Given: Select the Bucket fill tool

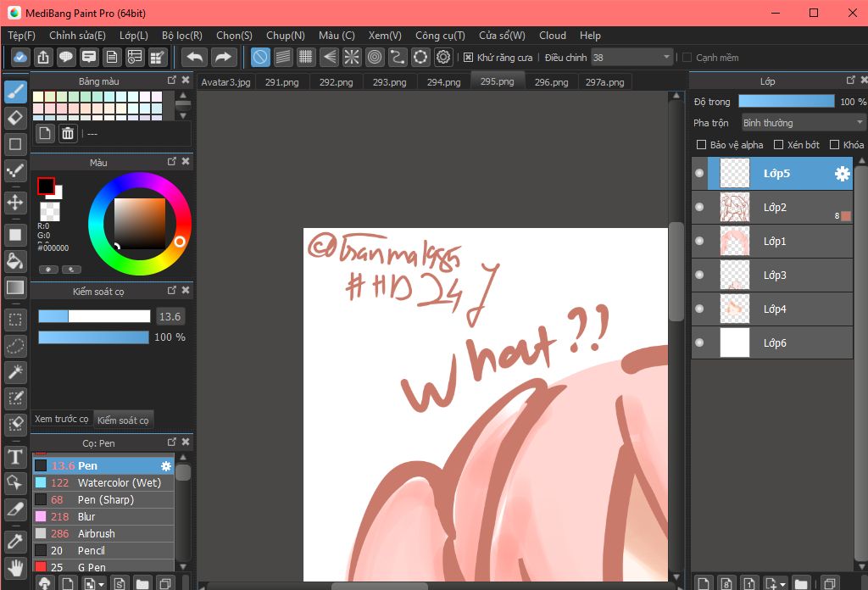Looking at the screenshot, I should [x=15, y=261].
